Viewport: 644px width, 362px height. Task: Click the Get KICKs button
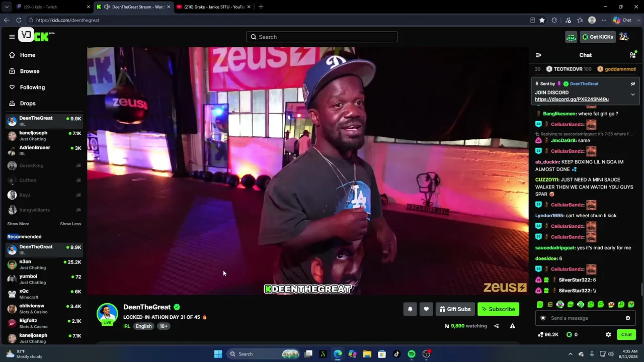point(598,37)
